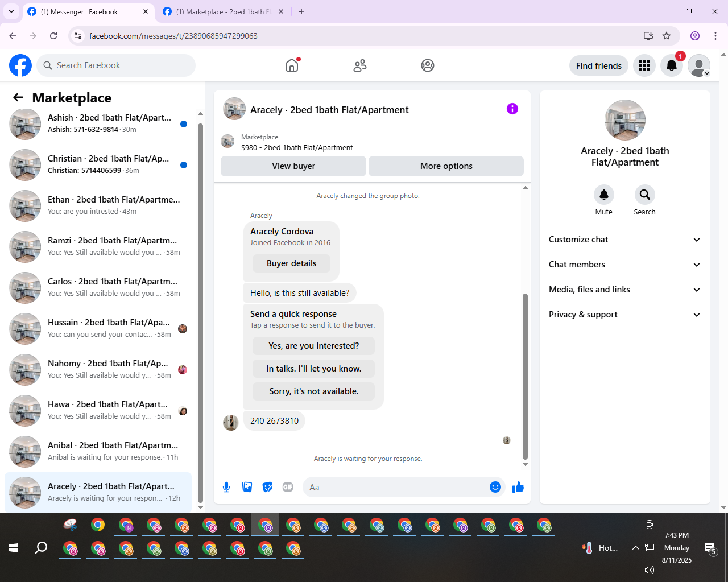Click the install app icon in address bar
Screen dimensions: 728x582
click(648, 36)
